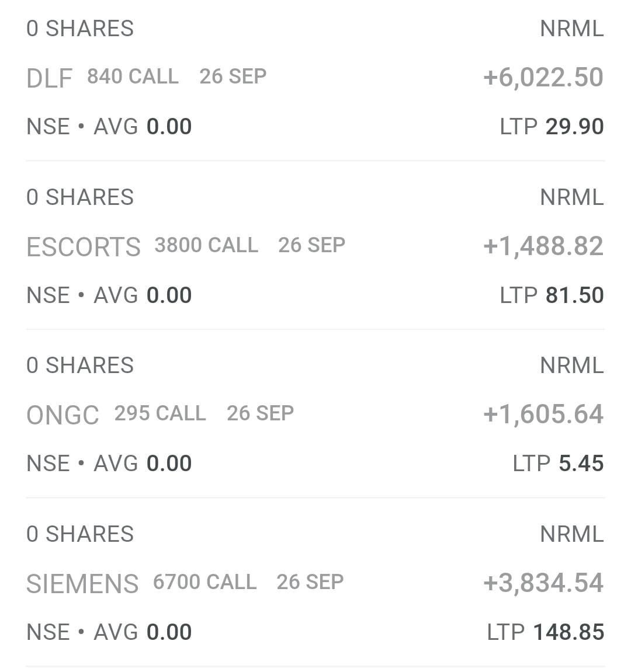
Task: Tap the 295 CALL strike label
Action: pyautogui.click(x=160, y=413)
